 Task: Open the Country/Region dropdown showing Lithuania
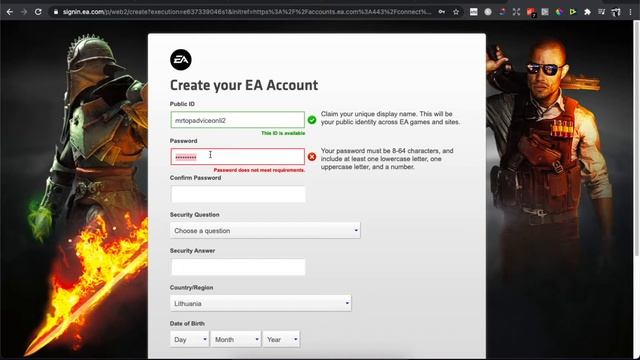[x=260, y=303]
